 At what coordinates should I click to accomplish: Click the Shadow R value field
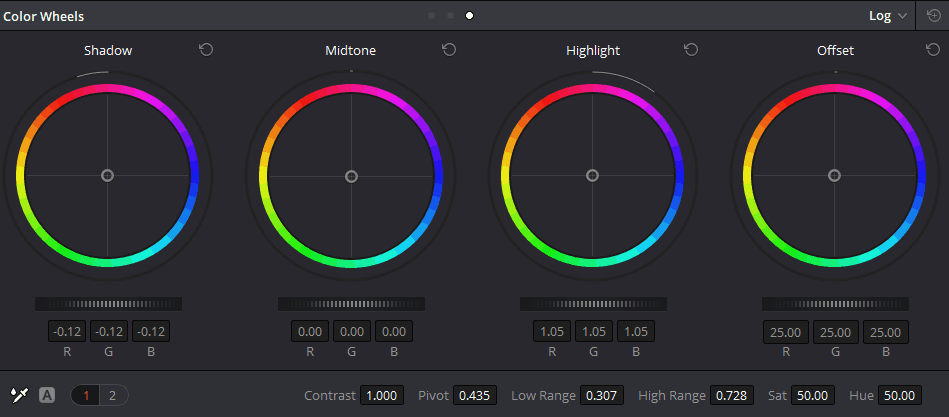click(x=67, y=332)
